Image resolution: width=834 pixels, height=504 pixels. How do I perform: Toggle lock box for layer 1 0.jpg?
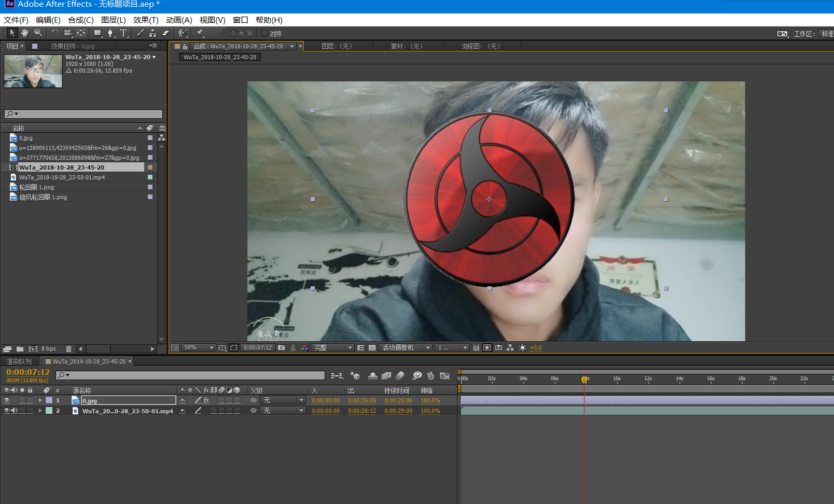[30, 400]
